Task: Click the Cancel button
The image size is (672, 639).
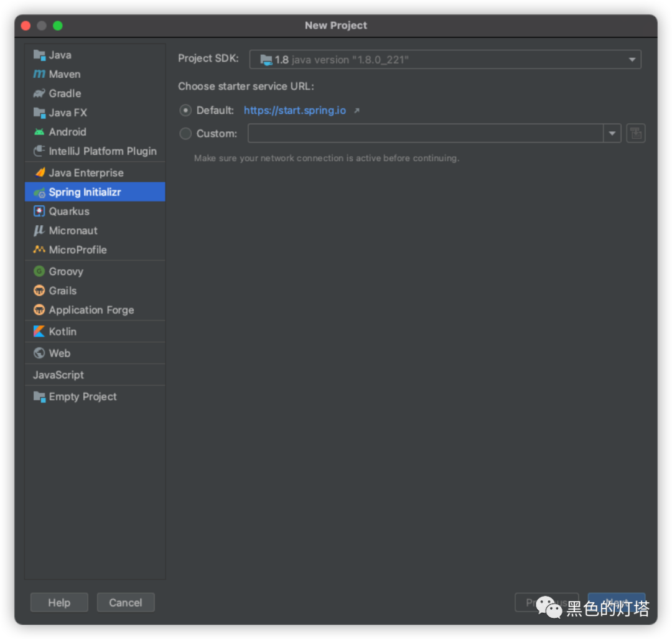Action: click(x=126, y=602)
